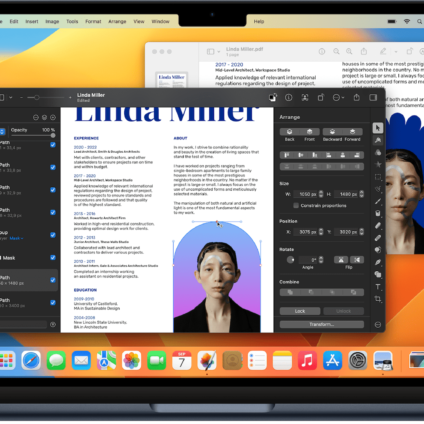Image resolution: width=424 pixels, height=424 pixels.
Task: Move layer Forward one step
Action: (353, 132)
